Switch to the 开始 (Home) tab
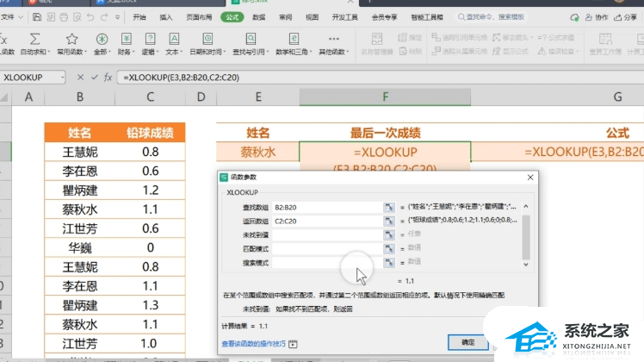Viewport: 644px width, 362px height. pyautogui.click(x=139, y=17)
